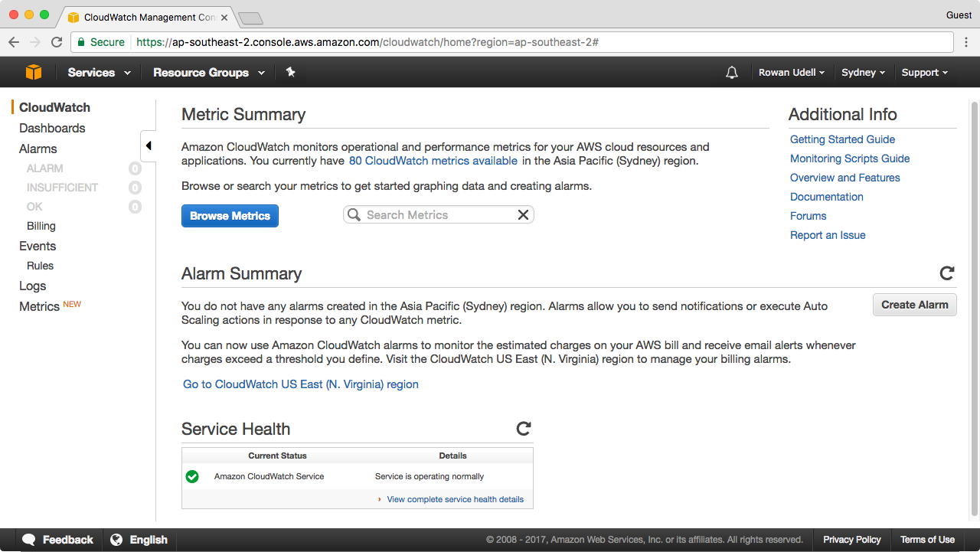Refresh the Alarm Summary section
The image size is (980, 552).
[x=947, y=273]
